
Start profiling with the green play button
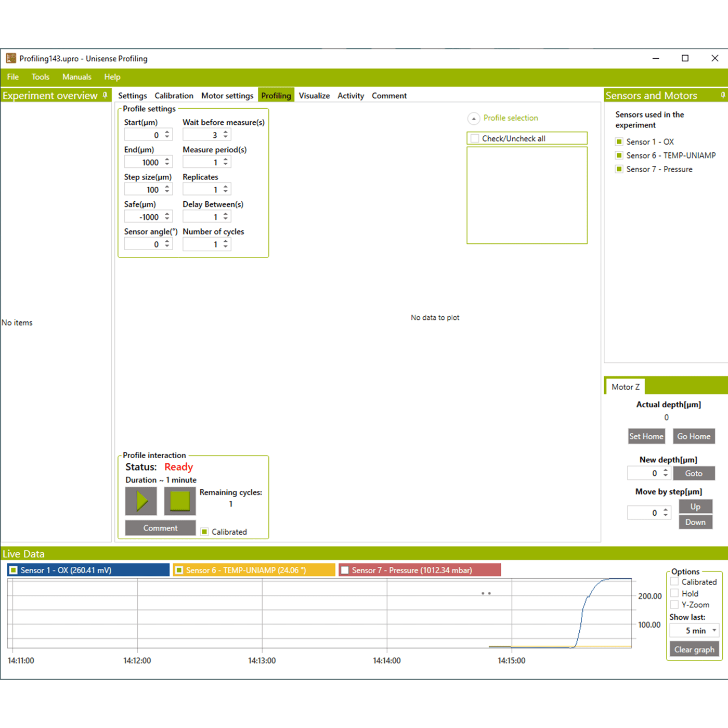pyautogui.click(x=141, y=501)
